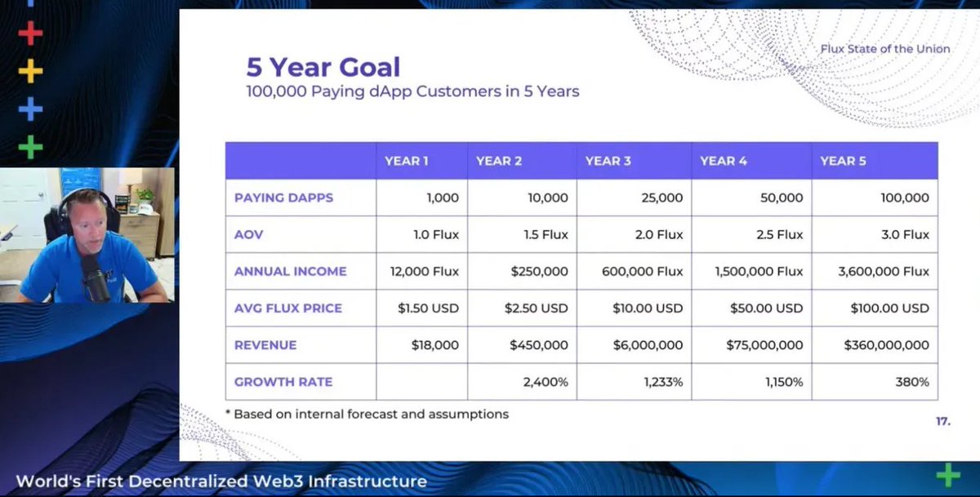Viewport: 980px width, 497px height.
Task: Click the AVG FLUX PRICE row label
Action: (x=288, y=308)
